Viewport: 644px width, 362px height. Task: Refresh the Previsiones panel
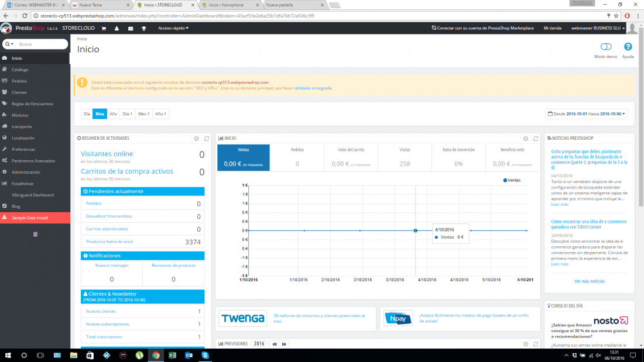(536, 344)
